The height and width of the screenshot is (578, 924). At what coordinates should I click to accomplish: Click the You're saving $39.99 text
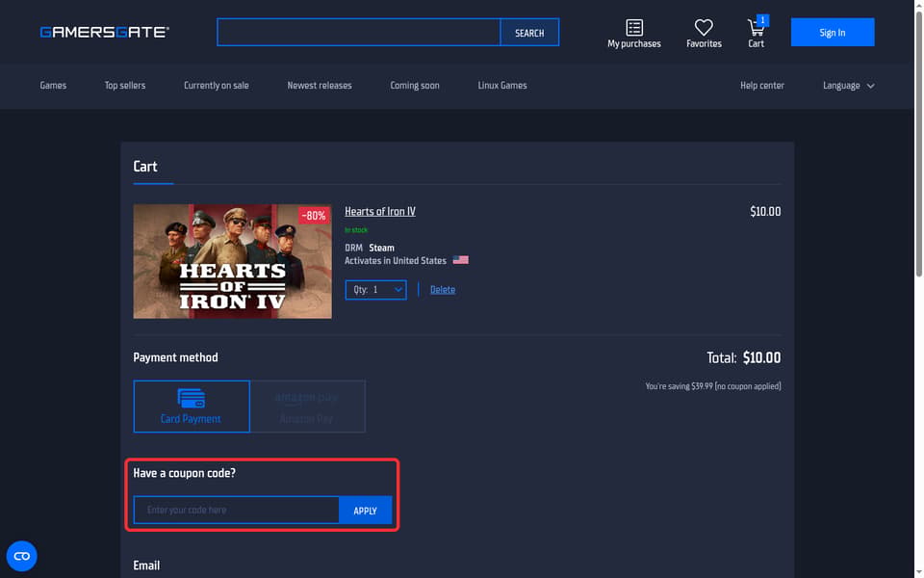pos(713,386)
